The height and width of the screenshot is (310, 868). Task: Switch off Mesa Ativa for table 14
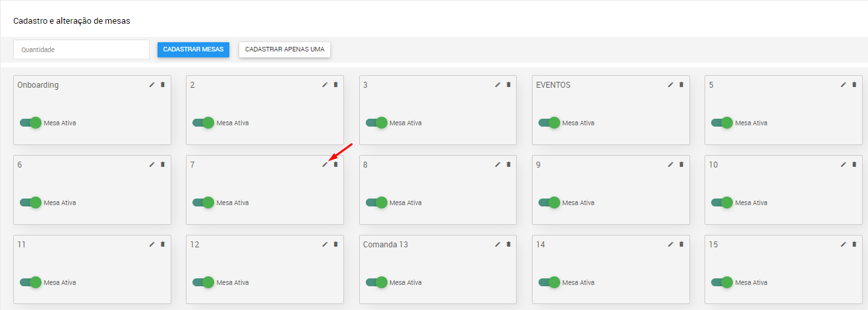point(549,282)
